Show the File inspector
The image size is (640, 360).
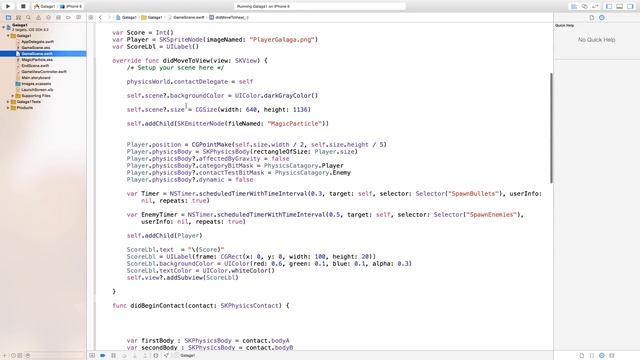click(591, 18)
